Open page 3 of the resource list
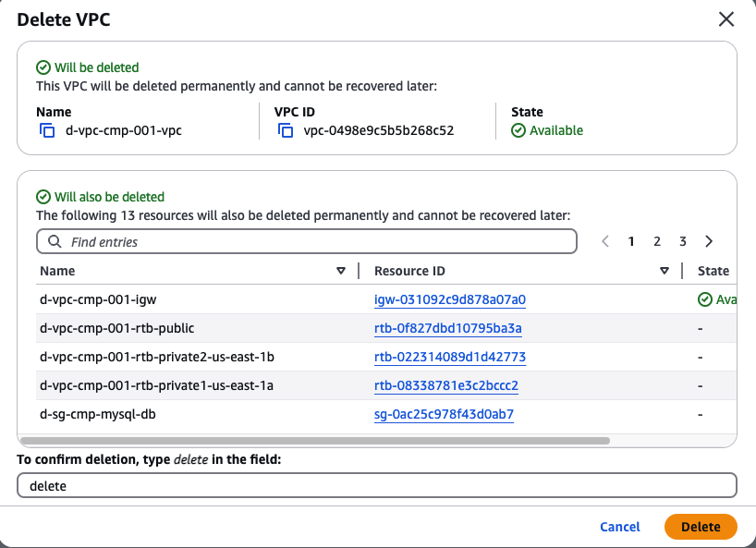 pos(683,241)
